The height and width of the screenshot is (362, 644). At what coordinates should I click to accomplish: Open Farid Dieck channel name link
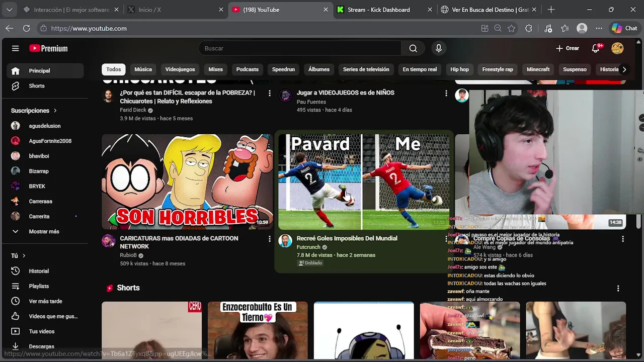tap(133, 110)
